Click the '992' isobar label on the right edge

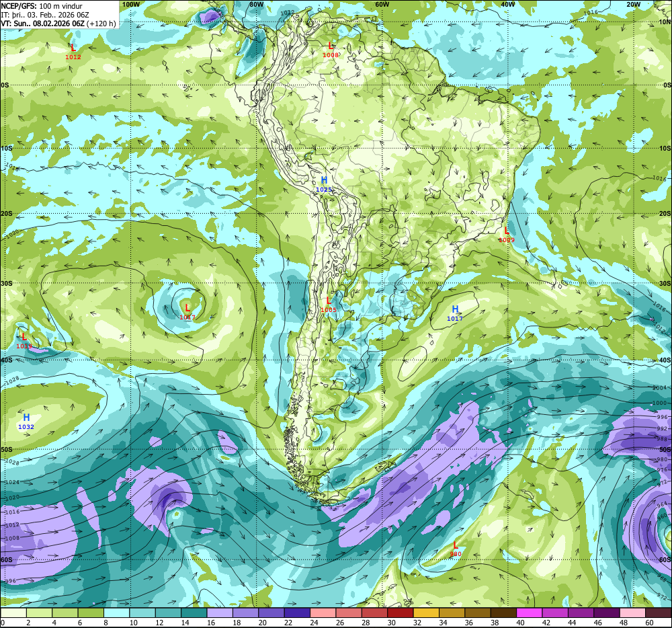coord(662,428)
